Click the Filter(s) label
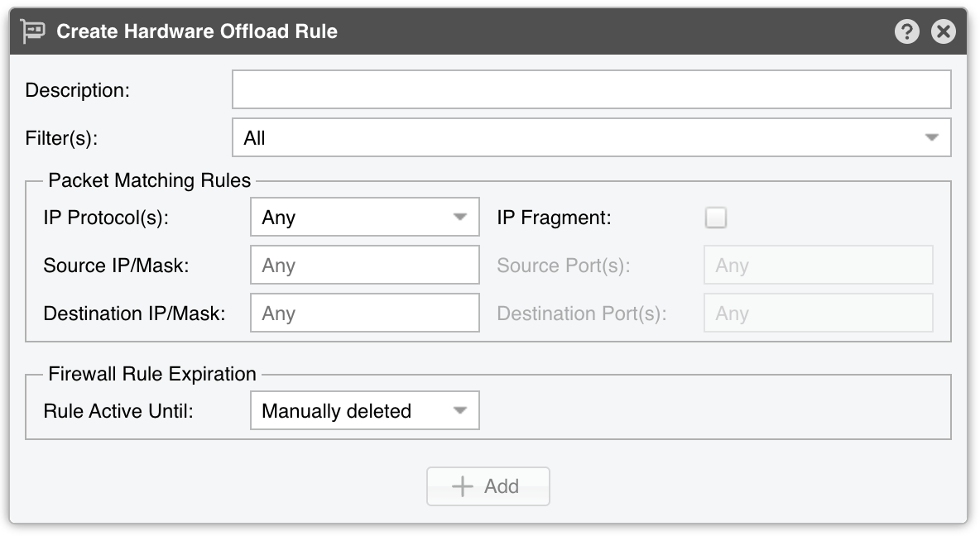980x536 pixels. click(x=61, y=138)
